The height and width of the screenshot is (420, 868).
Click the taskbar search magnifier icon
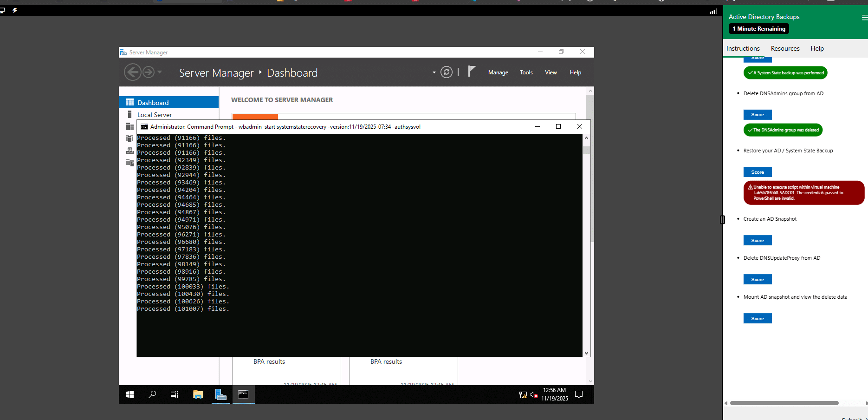pos(152,394)
